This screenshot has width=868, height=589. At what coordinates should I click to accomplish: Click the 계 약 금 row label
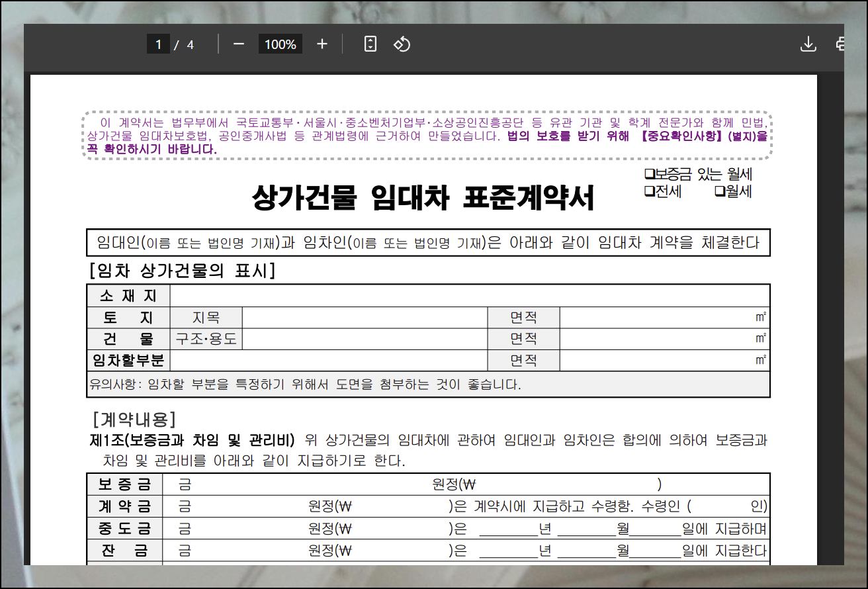124,507
